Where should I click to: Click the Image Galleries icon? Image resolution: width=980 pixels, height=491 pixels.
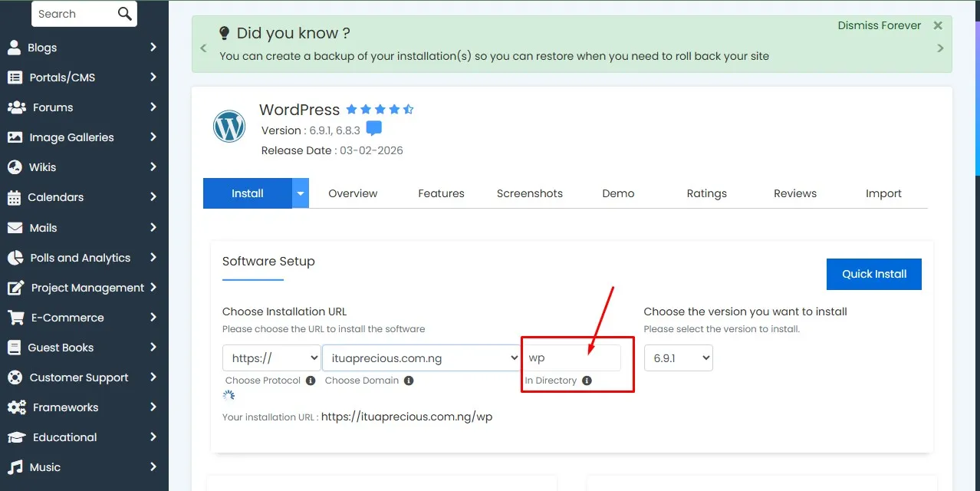(15, 137)
